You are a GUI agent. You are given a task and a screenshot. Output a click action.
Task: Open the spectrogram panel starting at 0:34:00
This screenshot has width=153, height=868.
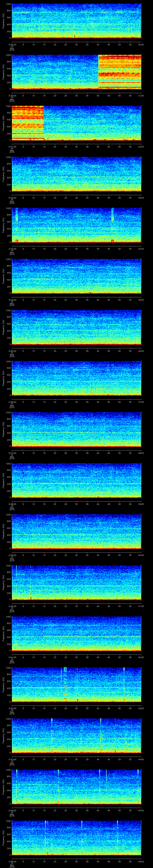coord(76,276)
